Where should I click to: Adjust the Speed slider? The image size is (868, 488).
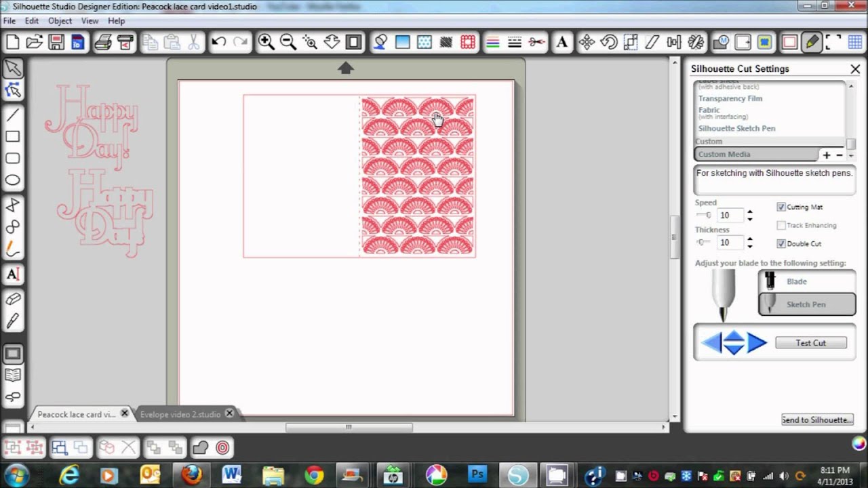(704, 215)
